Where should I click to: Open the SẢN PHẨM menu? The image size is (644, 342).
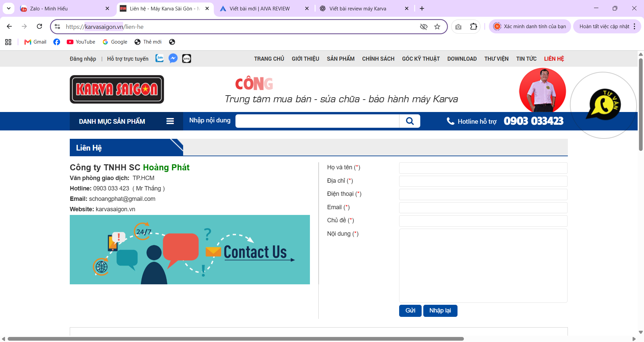click(340, 59)
